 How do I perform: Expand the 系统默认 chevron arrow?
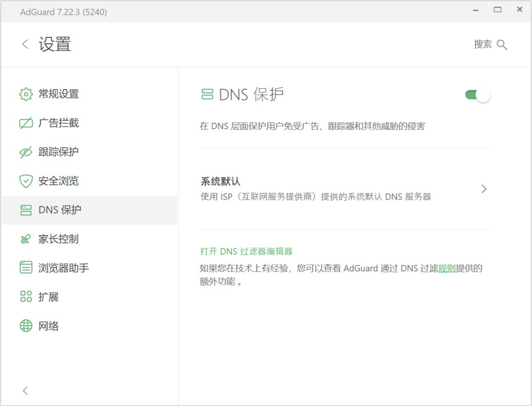pyautogui.click(x=484, y=189)
